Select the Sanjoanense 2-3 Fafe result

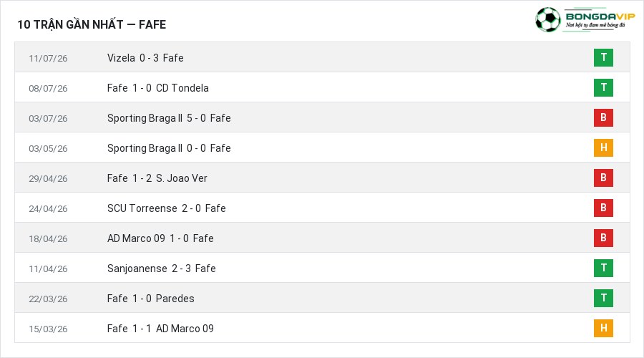162,268
